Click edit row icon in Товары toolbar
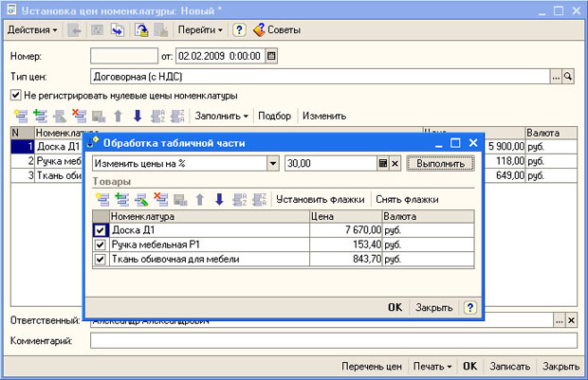The image size is (588, 380). [x=141, y=199]
